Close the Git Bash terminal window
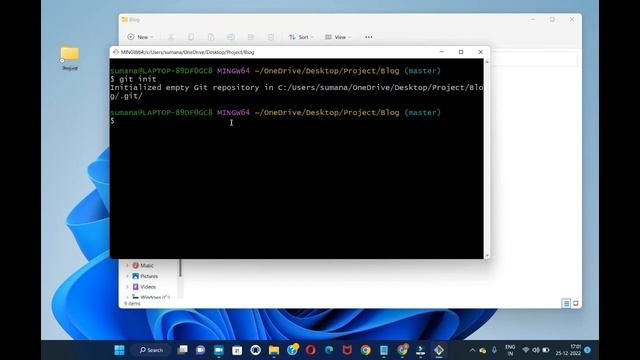Screen dimensions: 640x360 (480, 52)
